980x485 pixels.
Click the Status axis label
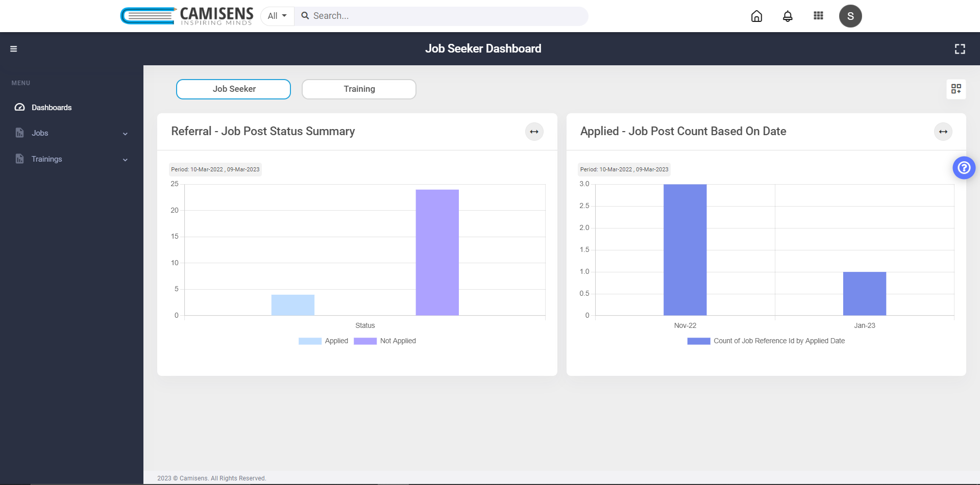365,325
